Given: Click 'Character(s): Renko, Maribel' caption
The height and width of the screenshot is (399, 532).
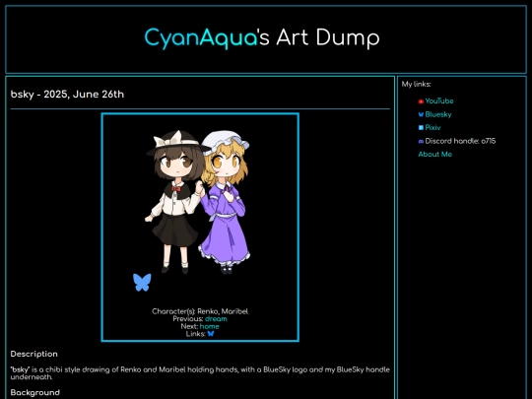Looking at the screenshot, I should coord(200,311).
